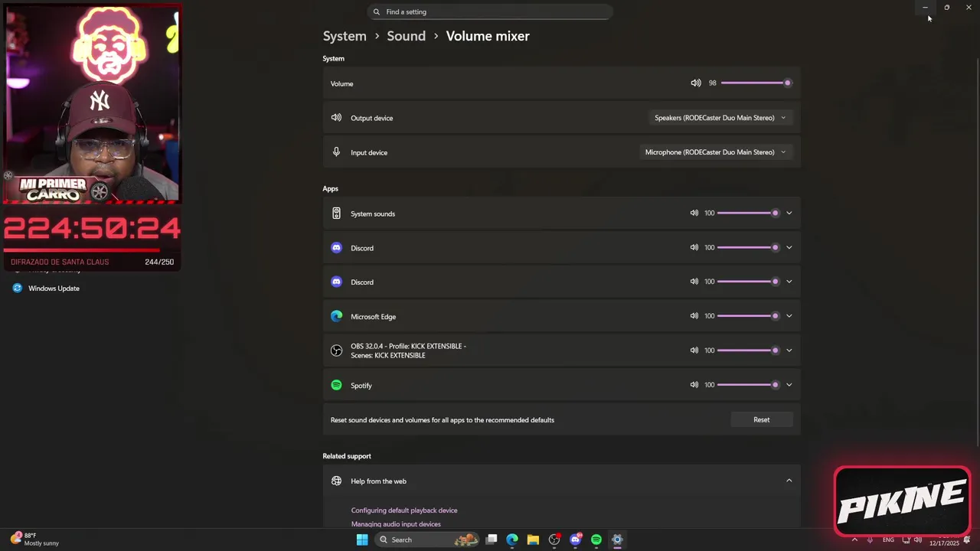The width and height of the screenshot is (980, 551).
Task: Adjust the Spotify volume slider
Action: pos(750,385)
